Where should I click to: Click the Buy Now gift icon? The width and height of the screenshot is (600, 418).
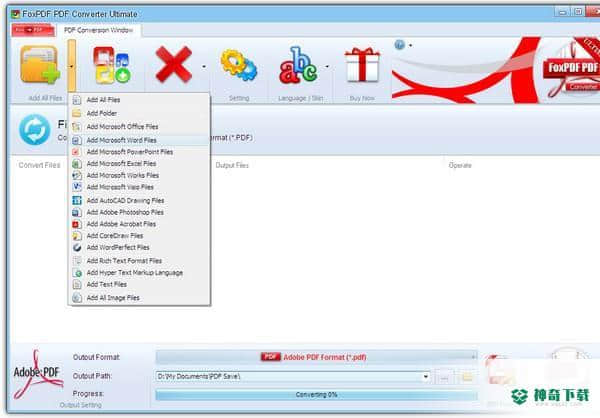coord(362,65)
